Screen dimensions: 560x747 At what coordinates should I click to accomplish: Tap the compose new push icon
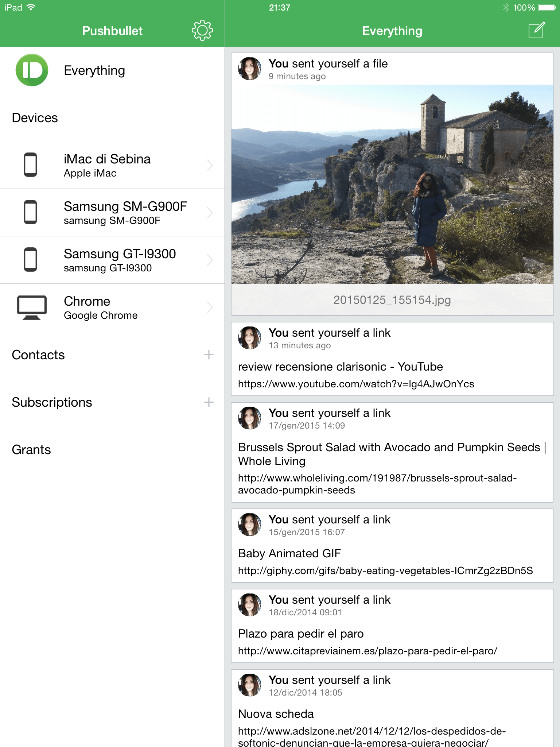537,30
